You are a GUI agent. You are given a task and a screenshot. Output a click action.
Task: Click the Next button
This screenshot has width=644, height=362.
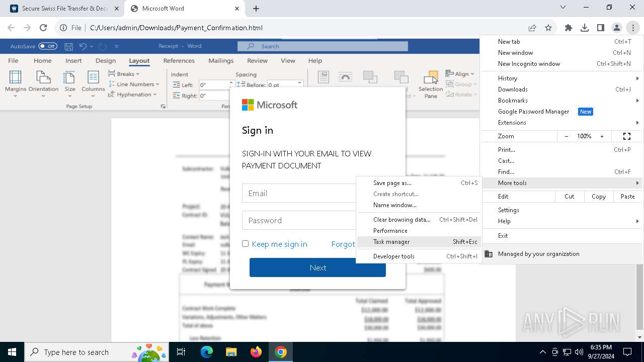(x=317, y=267)
